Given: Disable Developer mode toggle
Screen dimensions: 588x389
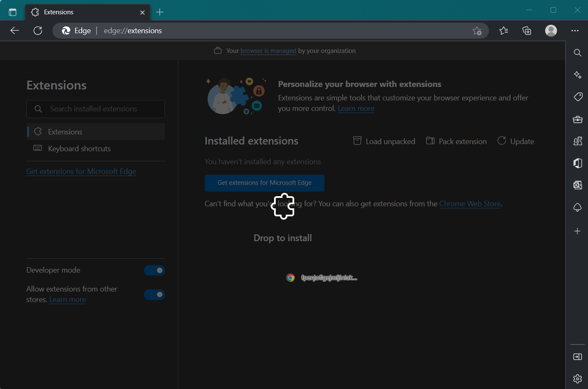Looking at the screenshot, I should coord(154,270).
